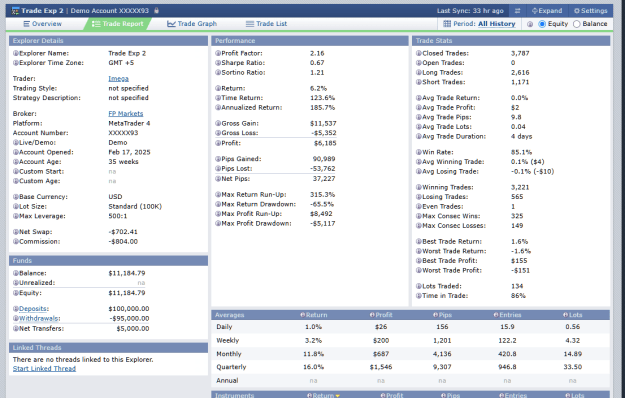The width and height of the screenshot is (625, 398).
Task: Open trader link Imega
Action: click(x=118, y=78)
